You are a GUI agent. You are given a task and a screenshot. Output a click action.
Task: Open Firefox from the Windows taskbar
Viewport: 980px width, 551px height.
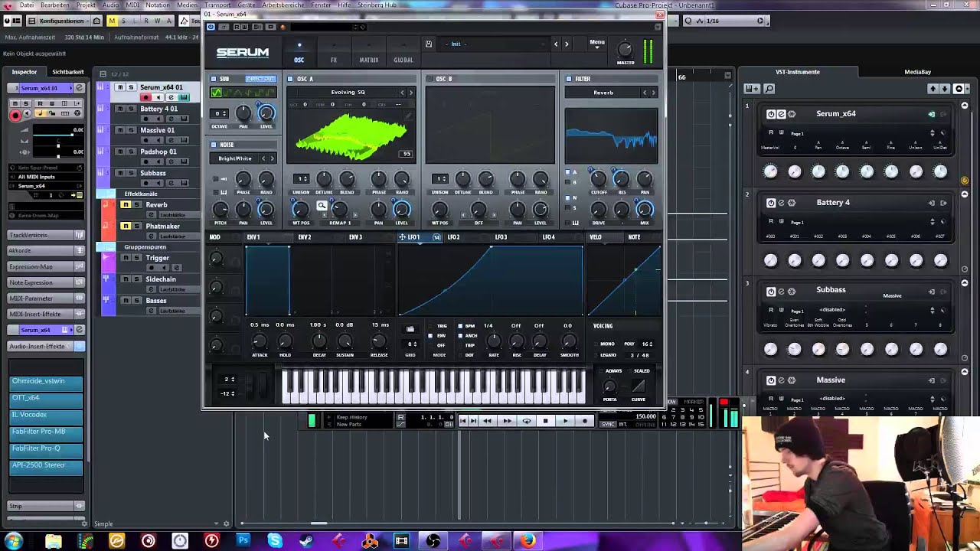(x=528, y=541)
